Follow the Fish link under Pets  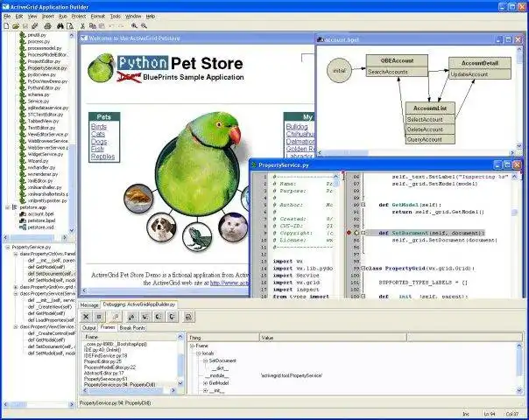[97, 149]
